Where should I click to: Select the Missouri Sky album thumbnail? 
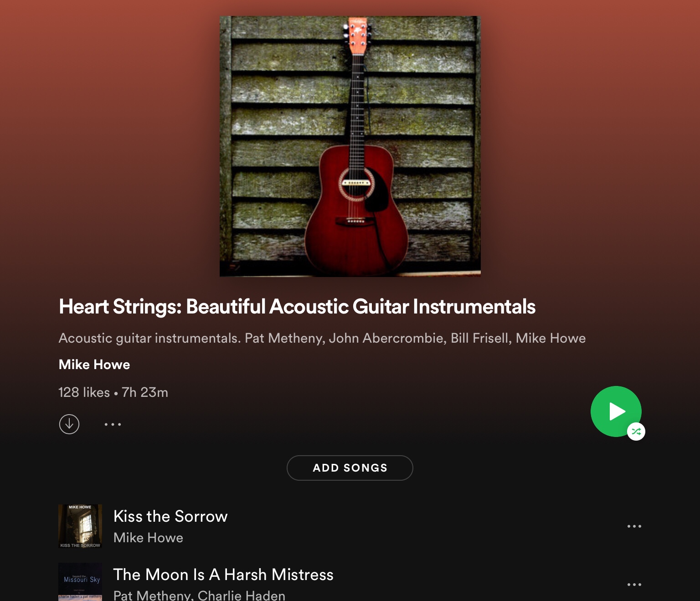(80, 582)
